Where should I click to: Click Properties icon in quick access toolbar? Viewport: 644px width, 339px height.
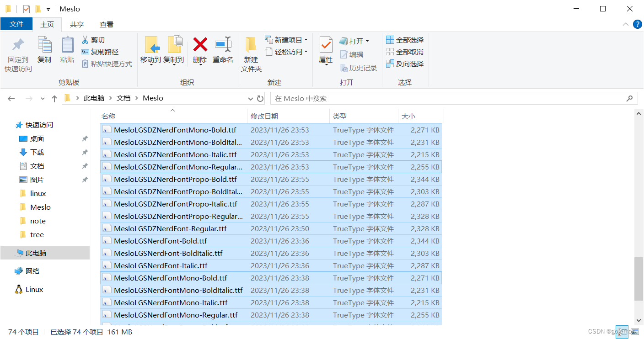coord(27,9)
